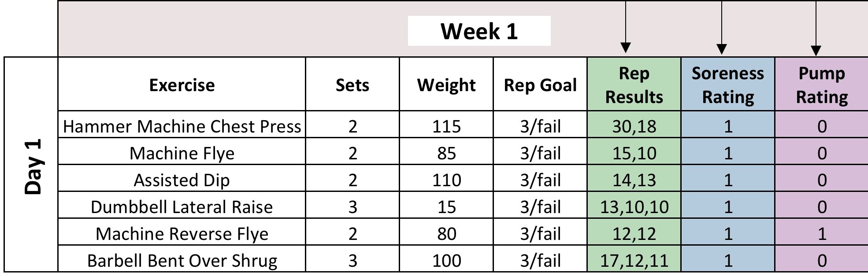Click the green Rep Results header
868x276 pixels.
pyautogui.click(x=634, y=85)
